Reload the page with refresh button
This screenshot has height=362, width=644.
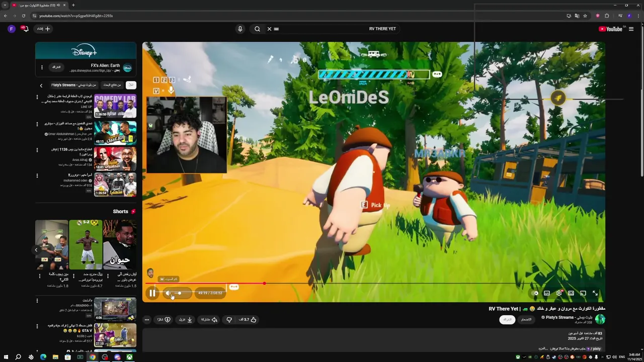[23, 16]
